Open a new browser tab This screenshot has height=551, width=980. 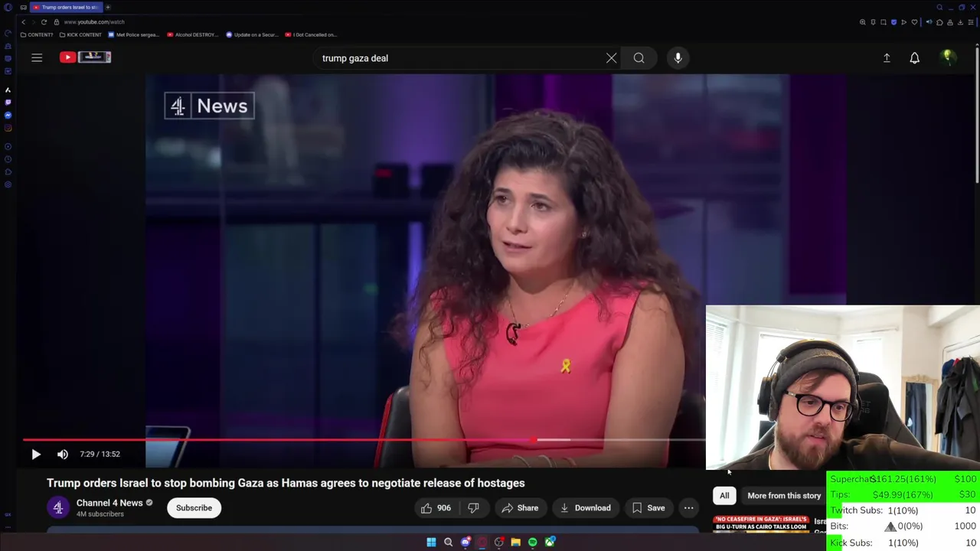click(108, 7)
